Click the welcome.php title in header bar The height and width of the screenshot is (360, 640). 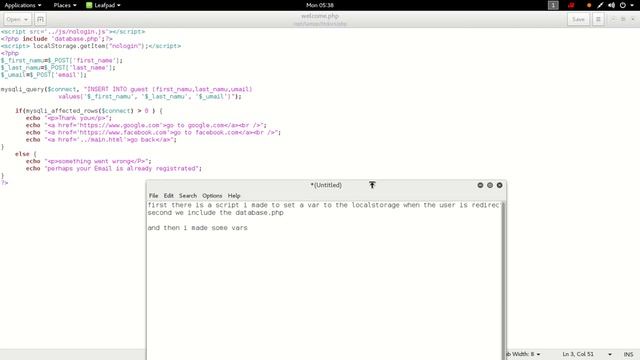point(320,16)
